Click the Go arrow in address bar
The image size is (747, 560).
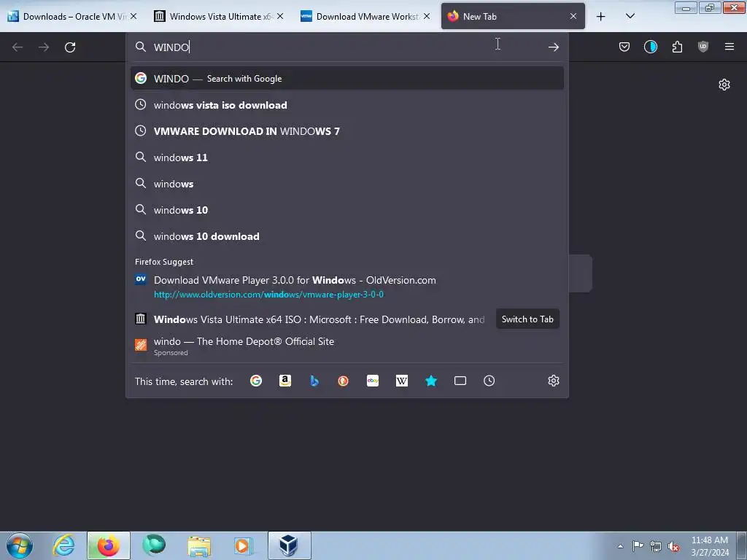click(x=553, y=47)
